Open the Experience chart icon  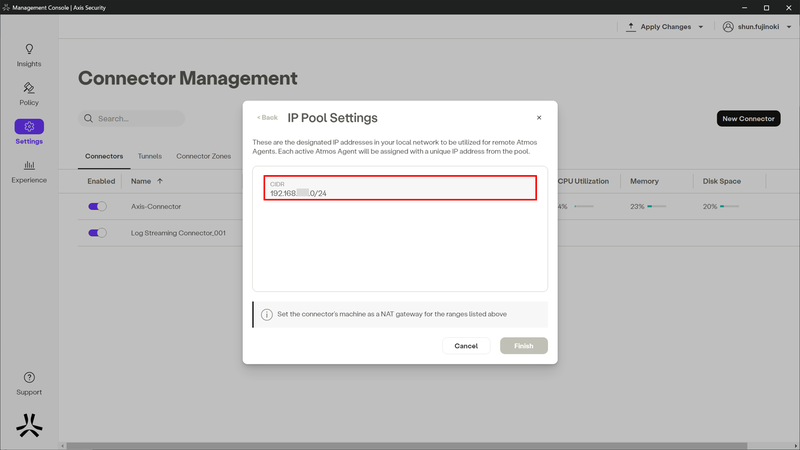tap(29, 165)
